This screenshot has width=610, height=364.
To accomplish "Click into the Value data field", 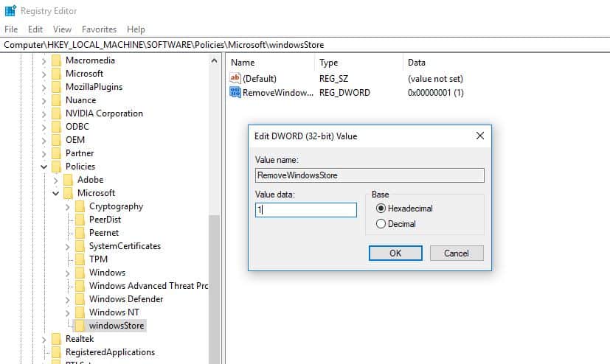I will (x=306, y=210).
